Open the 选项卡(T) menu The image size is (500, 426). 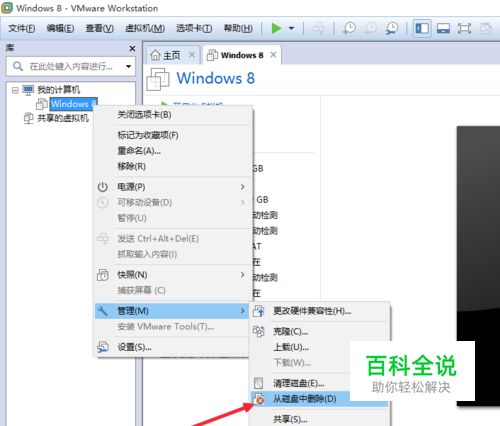194,28
